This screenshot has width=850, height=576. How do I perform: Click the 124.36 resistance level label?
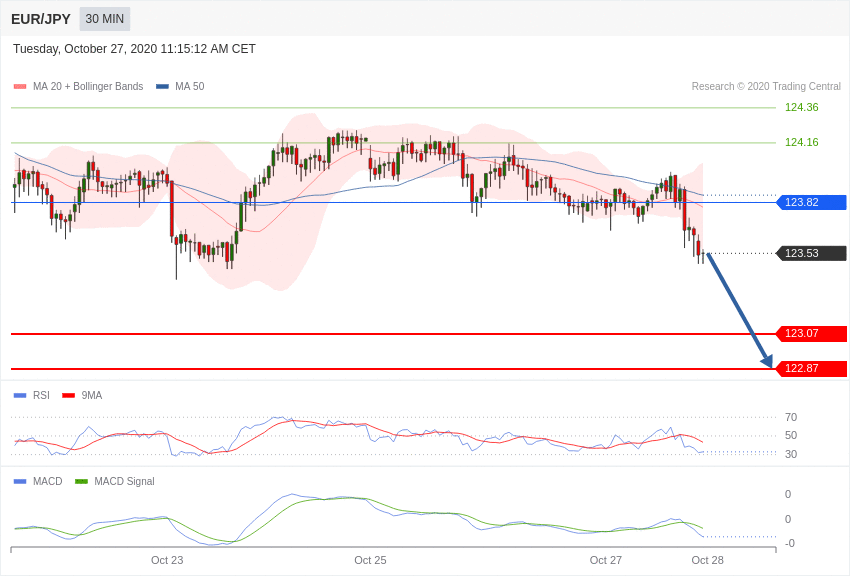coord(801,107)
